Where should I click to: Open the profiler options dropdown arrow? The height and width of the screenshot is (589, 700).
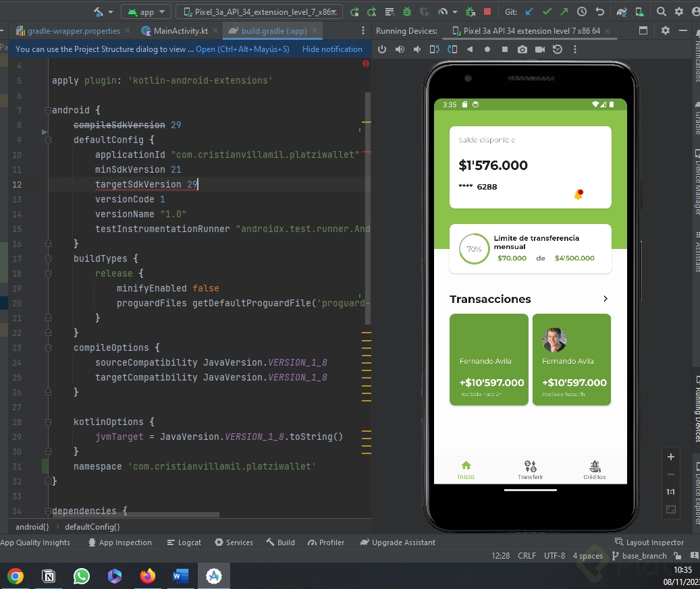(454, 12)
